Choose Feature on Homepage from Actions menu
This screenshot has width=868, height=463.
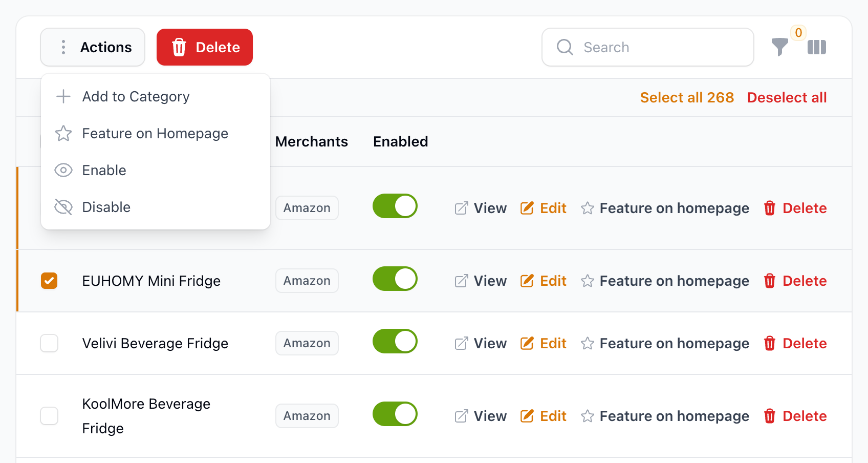[156, 133]
